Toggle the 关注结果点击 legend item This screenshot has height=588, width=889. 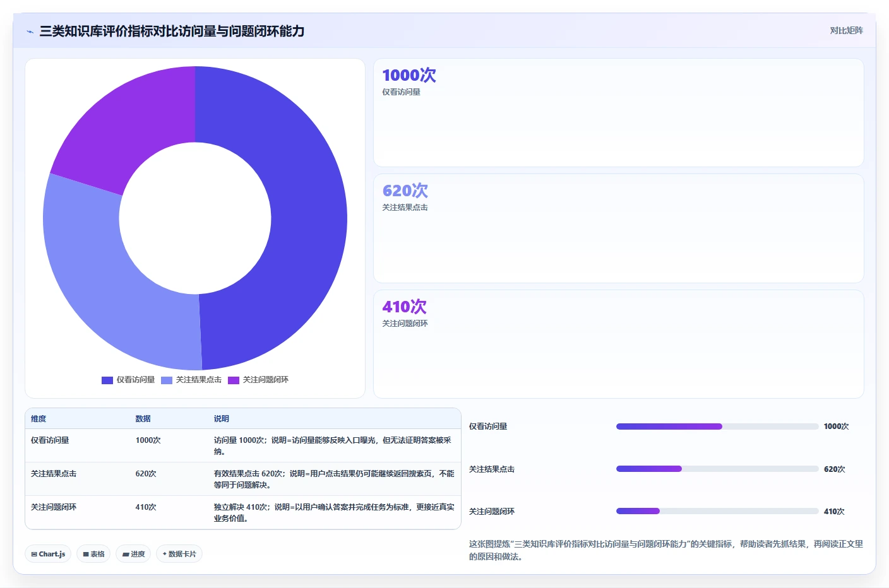coord(191,380)
